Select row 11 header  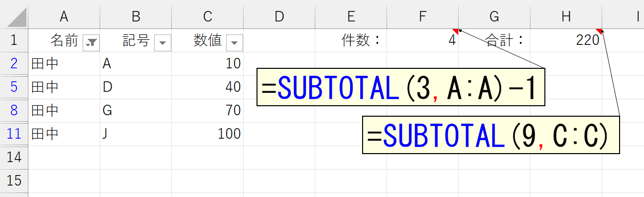pos(14,134)
